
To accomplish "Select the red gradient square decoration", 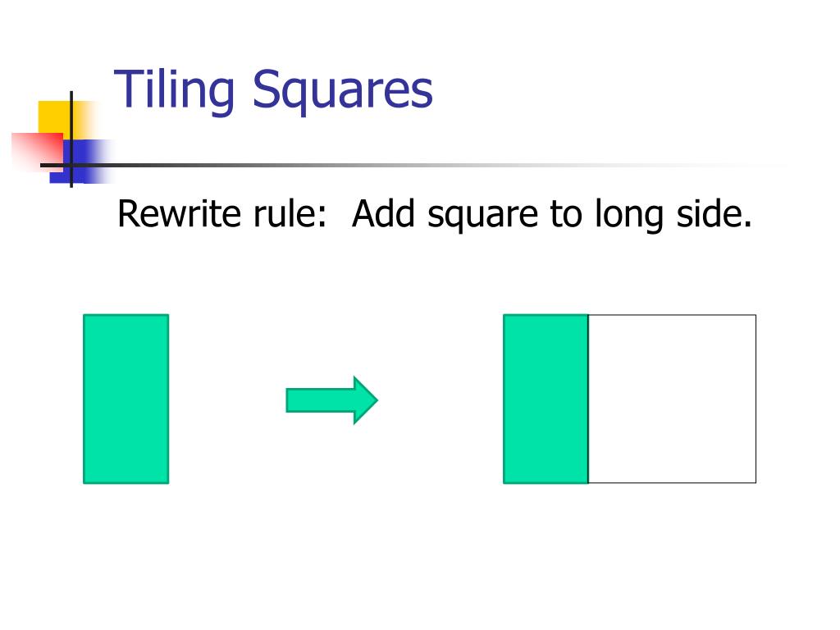I will click(38, 152).
